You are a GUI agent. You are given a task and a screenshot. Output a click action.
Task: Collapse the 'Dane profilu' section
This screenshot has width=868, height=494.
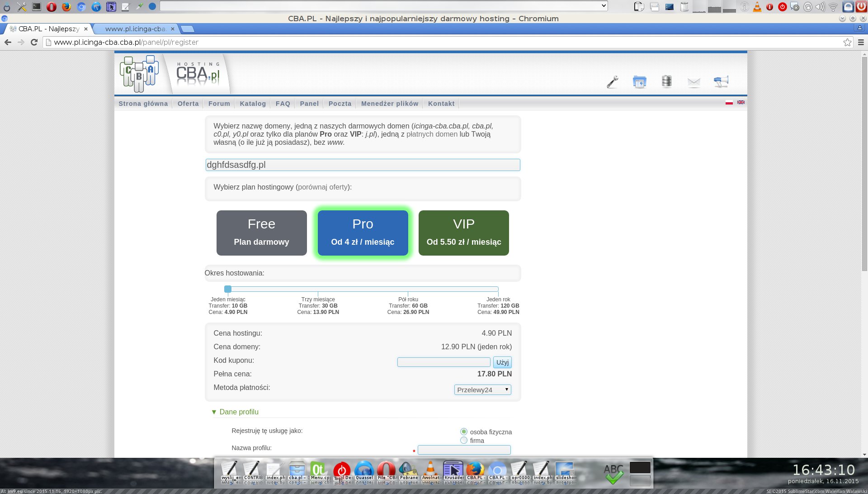[235, 412]
